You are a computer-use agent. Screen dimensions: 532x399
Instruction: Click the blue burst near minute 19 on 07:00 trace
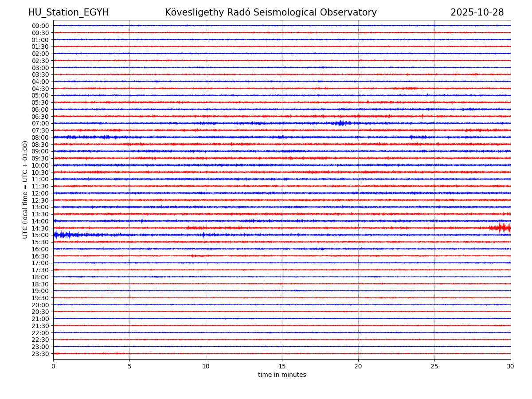point(341,123)
